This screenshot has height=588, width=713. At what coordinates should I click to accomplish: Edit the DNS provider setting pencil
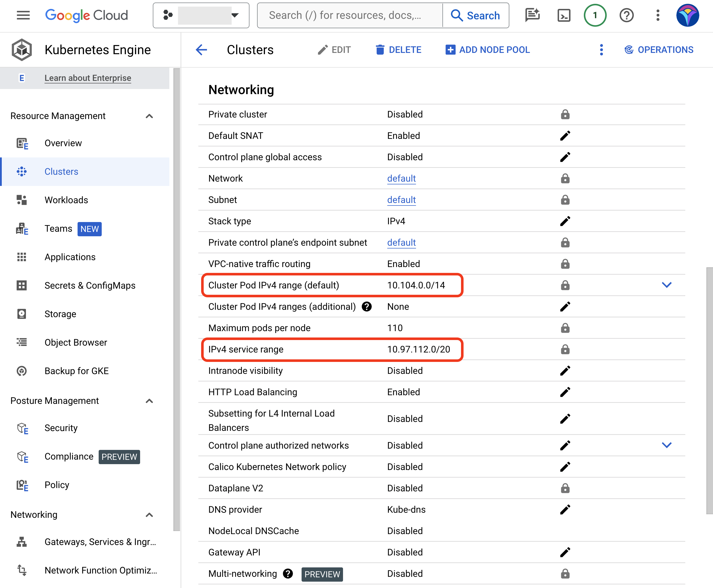(x=565, y=509)
